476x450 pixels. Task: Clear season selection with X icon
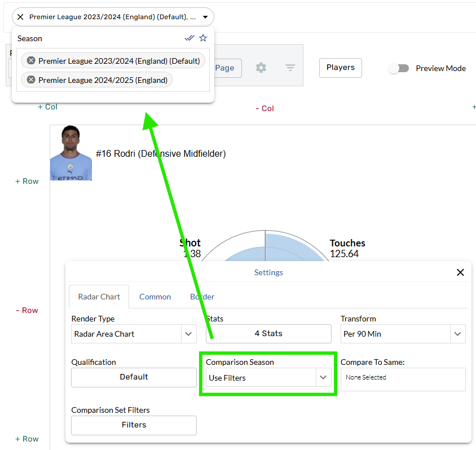click(20, 17)
